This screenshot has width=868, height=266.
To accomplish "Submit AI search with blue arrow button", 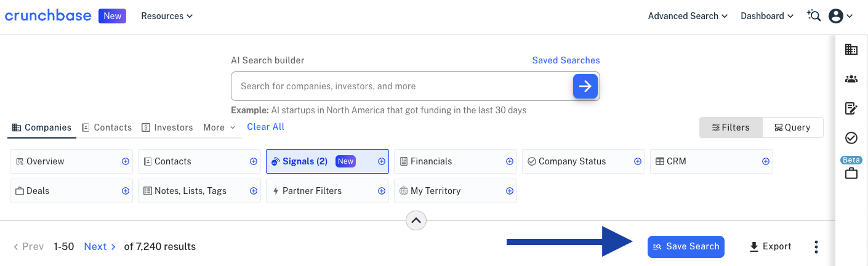I will click(585, 86).
